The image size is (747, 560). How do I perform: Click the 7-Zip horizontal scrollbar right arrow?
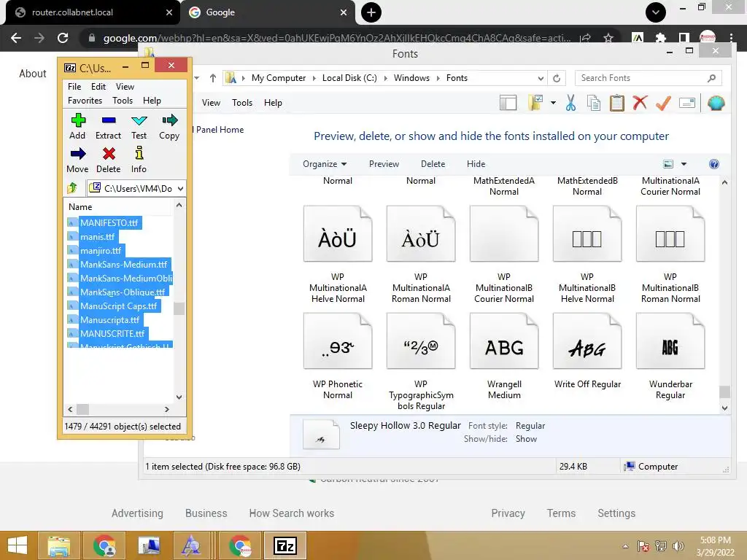167,410
